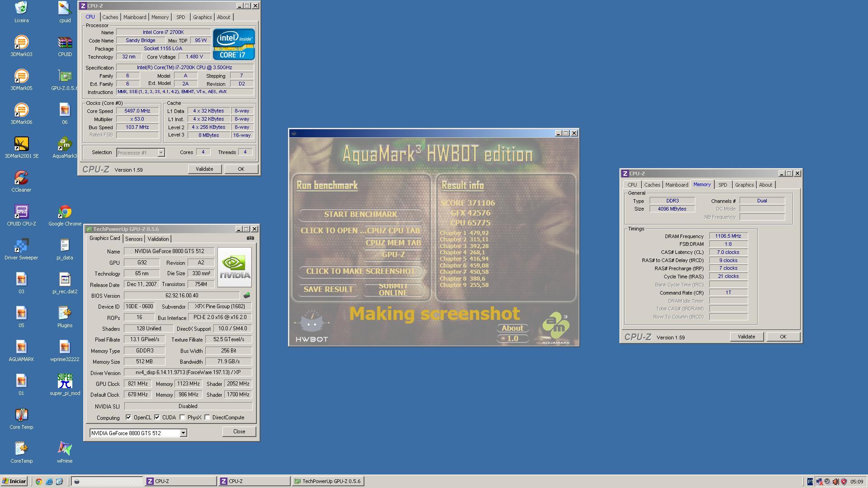Open Processor #1 selection dropdown
The image size is (868, 488).
click(161, 153)
